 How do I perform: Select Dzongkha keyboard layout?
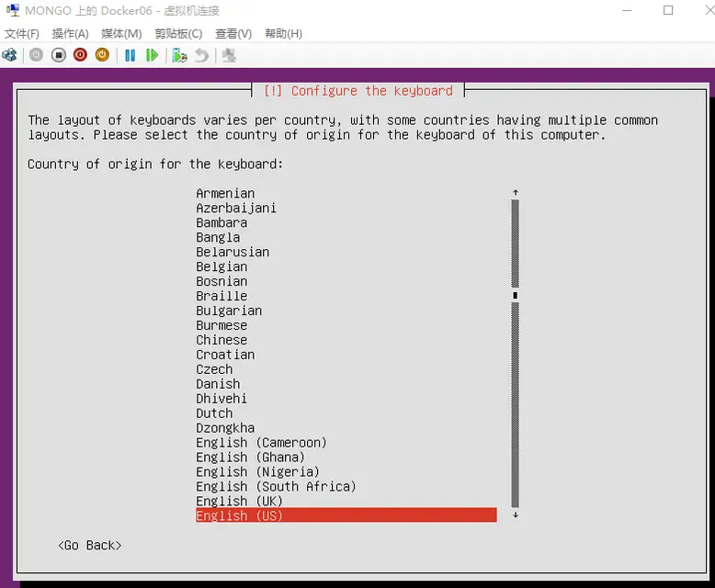click(225, 428)
